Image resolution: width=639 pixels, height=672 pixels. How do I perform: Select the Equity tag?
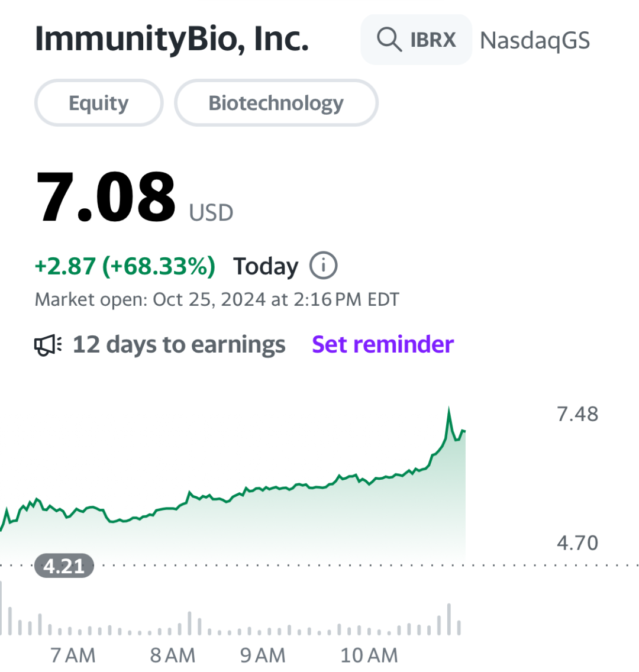(x=99, y=103)
